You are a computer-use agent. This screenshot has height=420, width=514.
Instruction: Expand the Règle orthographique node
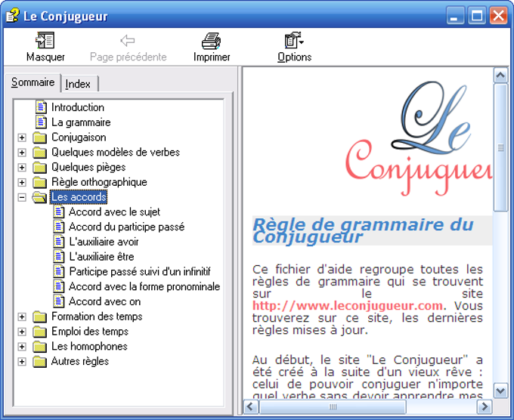[22, 183]
